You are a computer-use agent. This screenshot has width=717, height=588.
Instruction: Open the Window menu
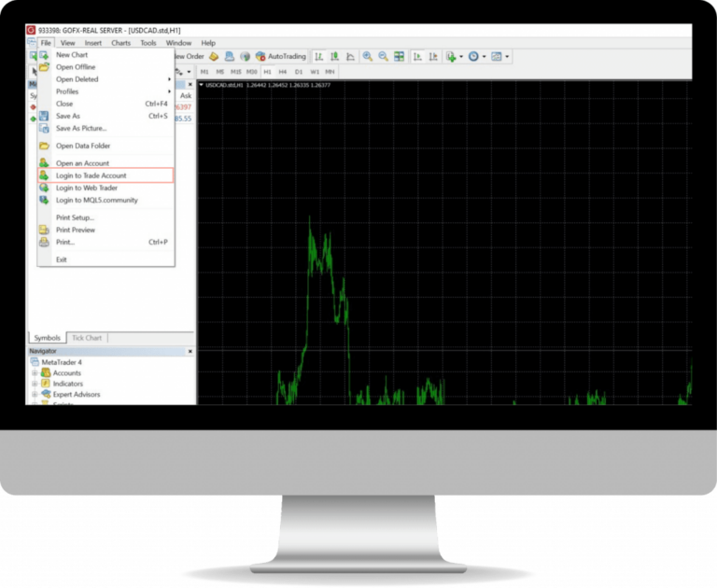click(178, 43)
